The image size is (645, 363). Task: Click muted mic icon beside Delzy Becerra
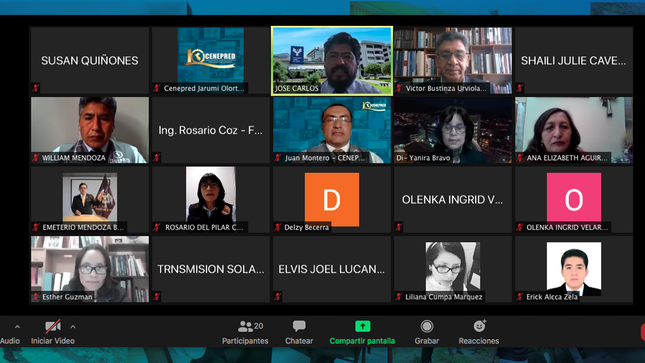point(278,227)
